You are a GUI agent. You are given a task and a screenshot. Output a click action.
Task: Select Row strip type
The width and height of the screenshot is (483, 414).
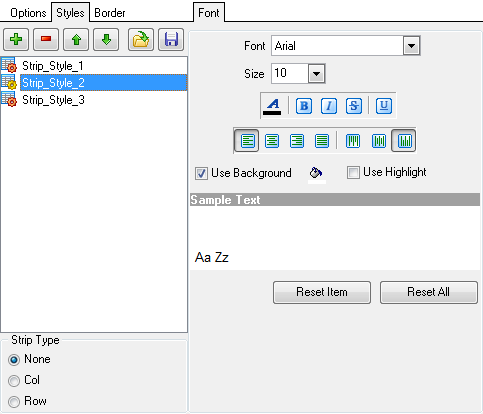pos(14,402)
